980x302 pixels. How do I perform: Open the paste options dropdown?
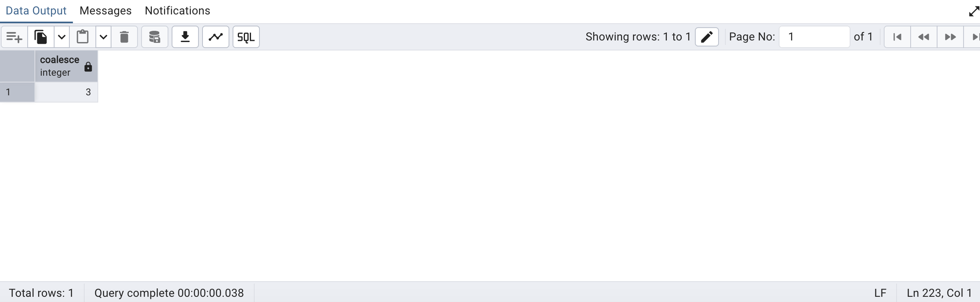point(103,37)
